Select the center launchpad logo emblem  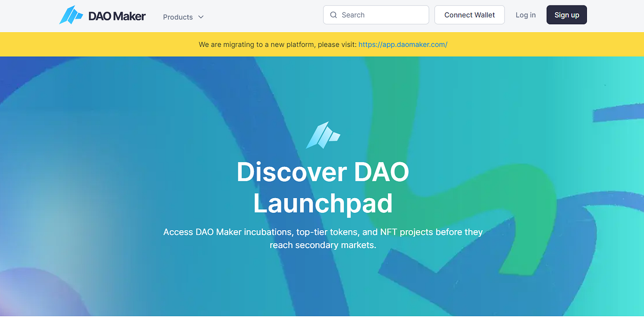click(323, 135)
